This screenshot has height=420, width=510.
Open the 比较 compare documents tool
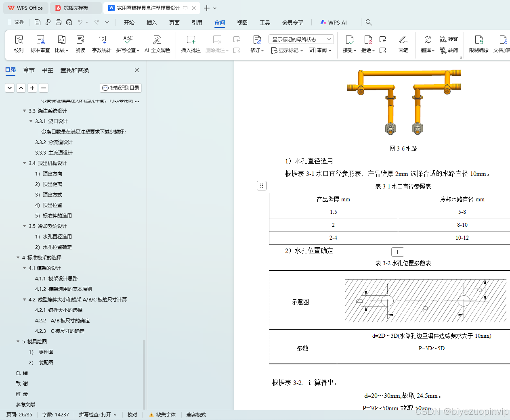[x=62, y=44]
